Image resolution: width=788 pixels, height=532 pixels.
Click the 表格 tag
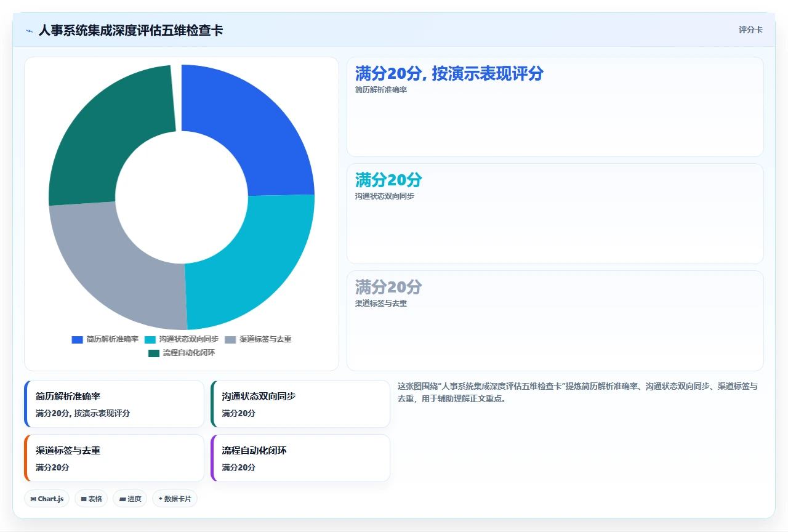(x=92, y=499)
